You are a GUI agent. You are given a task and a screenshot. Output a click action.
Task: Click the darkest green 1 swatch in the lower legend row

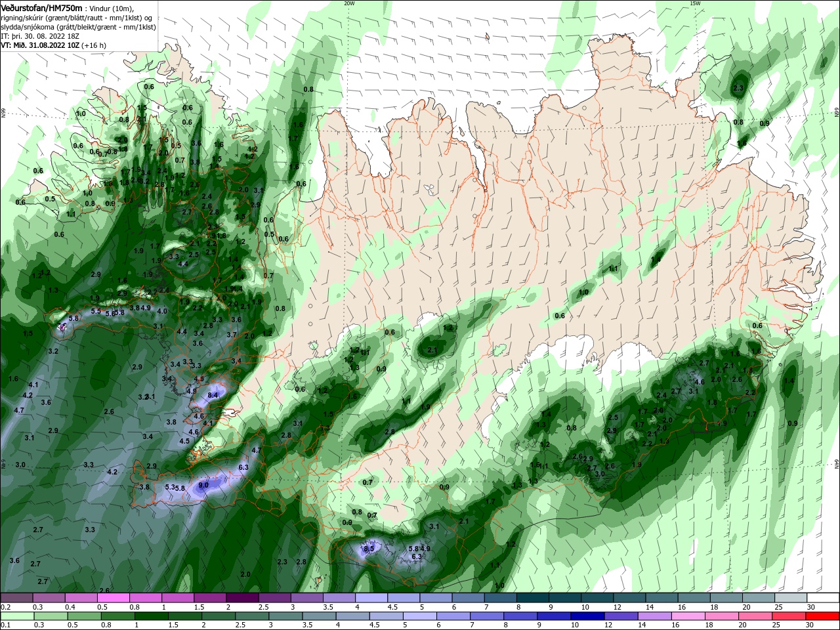point(151,616)
